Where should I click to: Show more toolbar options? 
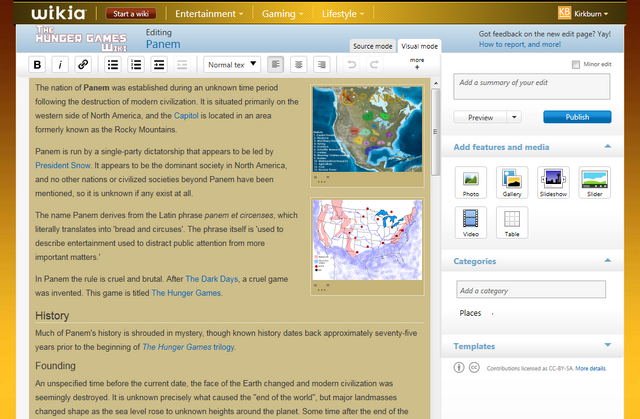[417, 63]
